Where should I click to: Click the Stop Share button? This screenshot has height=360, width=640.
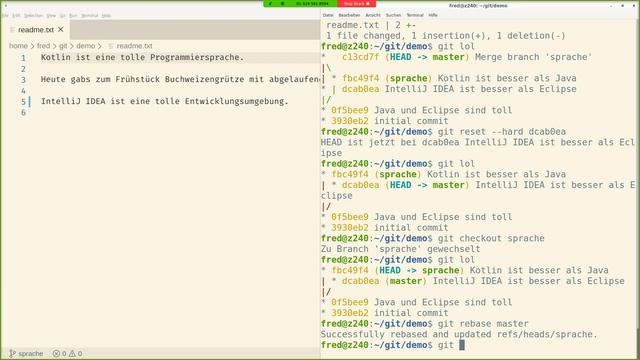[x=356, y=4]
